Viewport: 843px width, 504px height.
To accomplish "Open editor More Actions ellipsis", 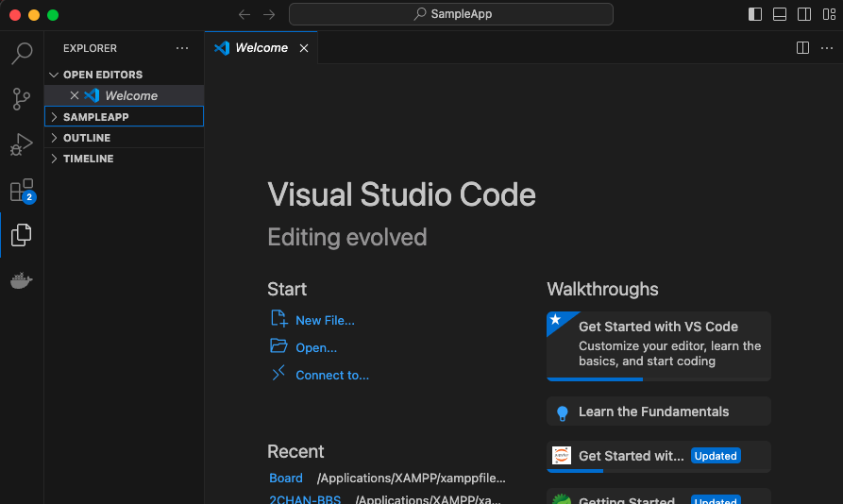I will coord(827,48).
